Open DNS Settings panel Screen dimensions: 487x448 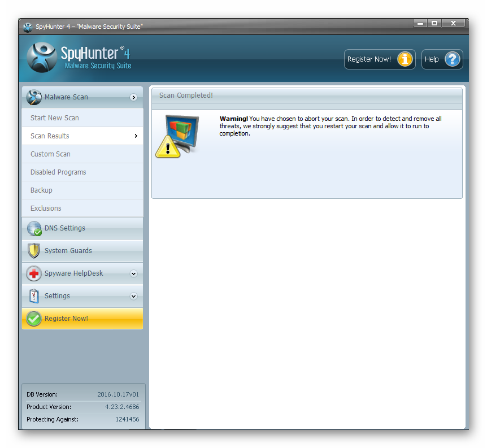(82, 228)
